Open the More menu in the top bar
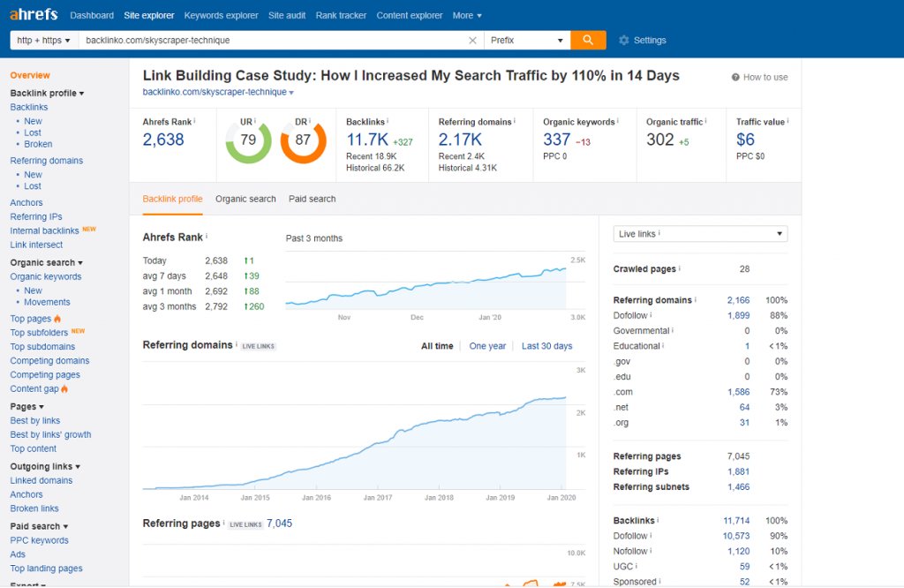This screenshot has width=904, height=588. click(467, 15)
